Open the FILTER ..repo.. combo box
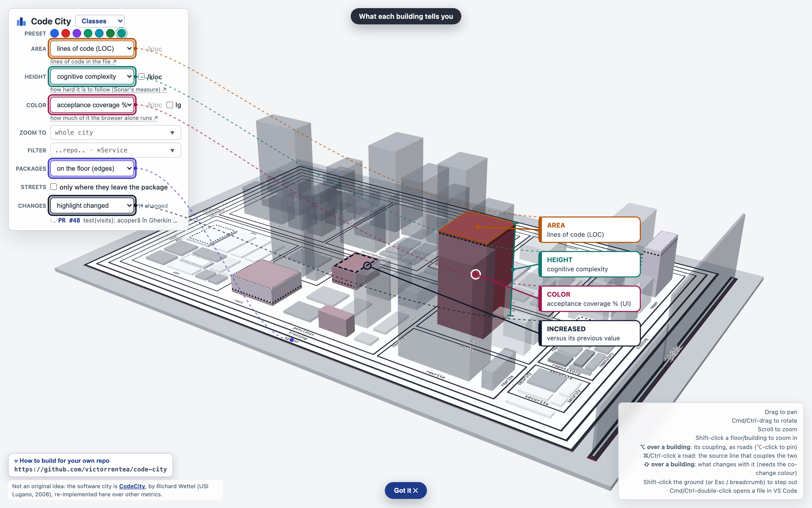 pos(115,150)
